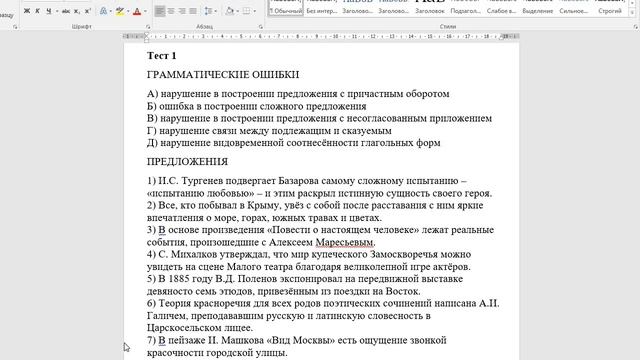Viewport: 640px width, 360px height.
Task: Click sentence 2 about Крыму
Action: (x=315, y=211)
